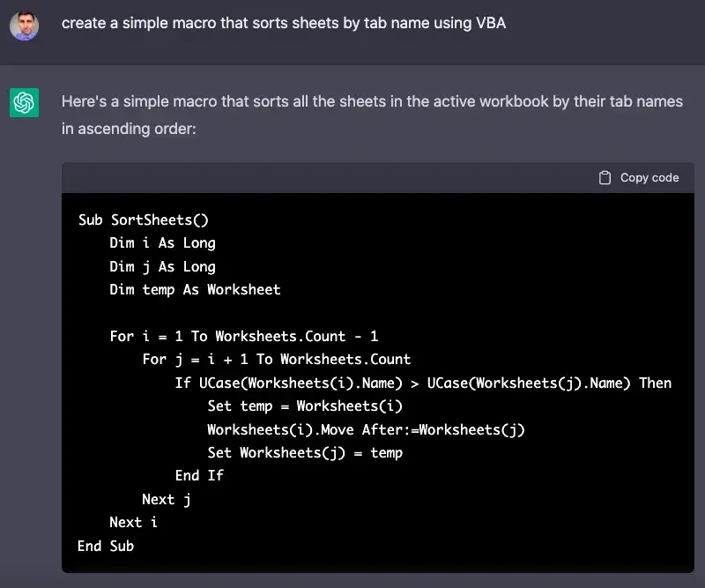Click the clipboard copy icon
This screenshot has height=588, width=705.
pyautogui.click(x=605, y=178)
